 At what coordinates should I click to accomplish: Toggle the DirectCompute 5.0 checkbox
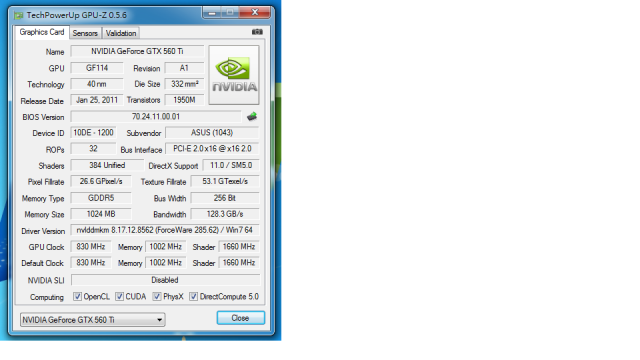(x=193, y=297)
